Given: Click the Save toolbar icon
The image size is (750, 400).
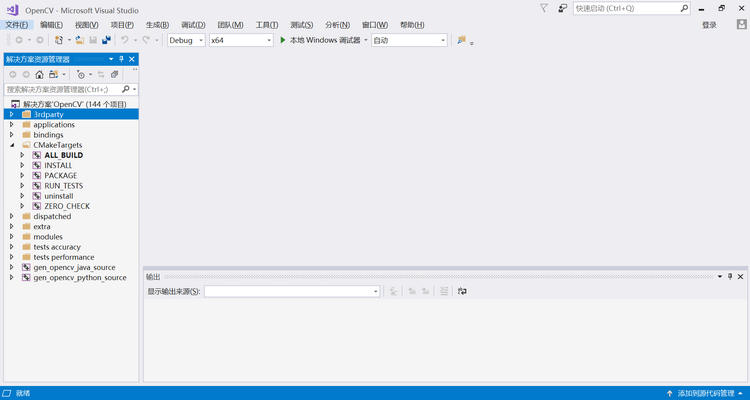Looking at the screenshot, I should coord(93,40).
